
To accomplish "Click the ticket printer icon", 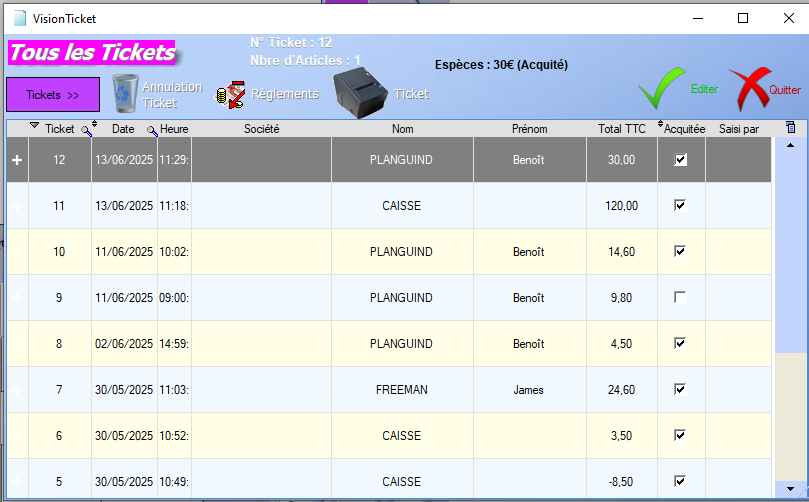I will point(359,93).
